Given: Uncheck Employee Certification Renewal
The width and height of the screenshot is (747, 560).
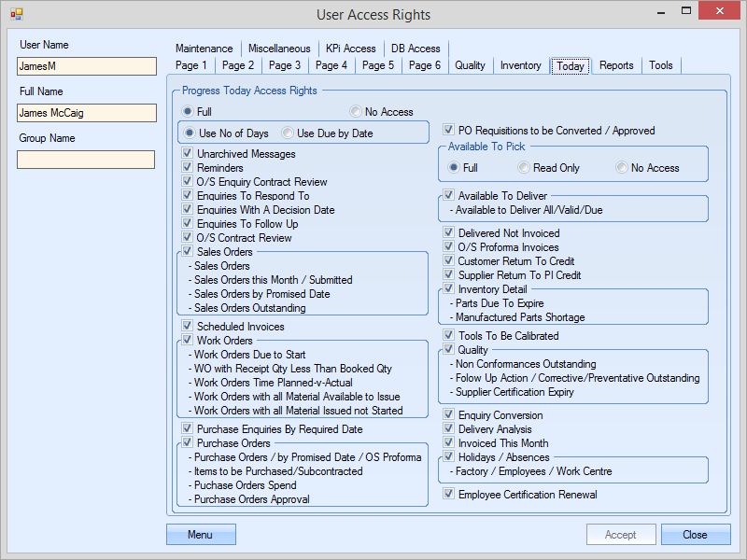Looking at the screenshot, I should tap(450, 495).
